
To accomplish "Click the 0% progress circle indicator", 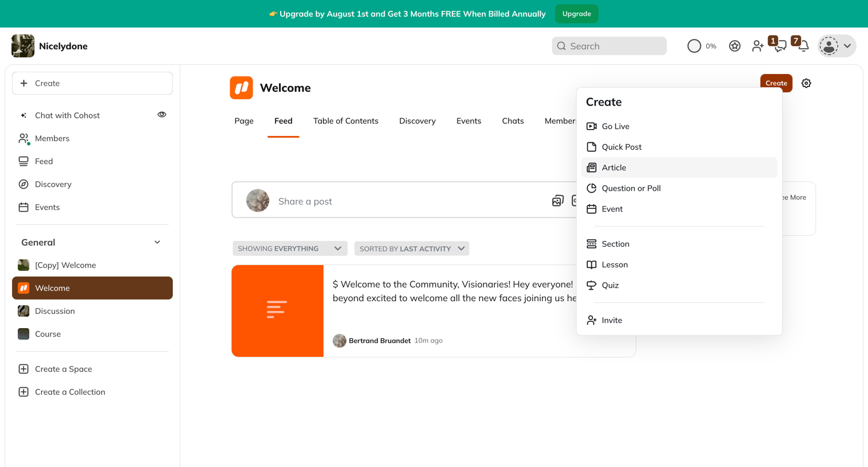I will 694,46.
